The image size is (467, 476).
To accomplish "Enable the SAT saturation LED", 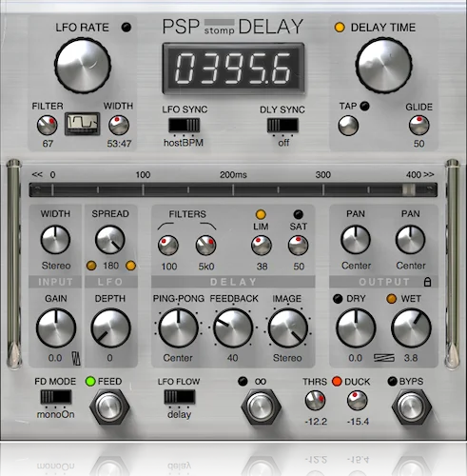I will [298, 214].
